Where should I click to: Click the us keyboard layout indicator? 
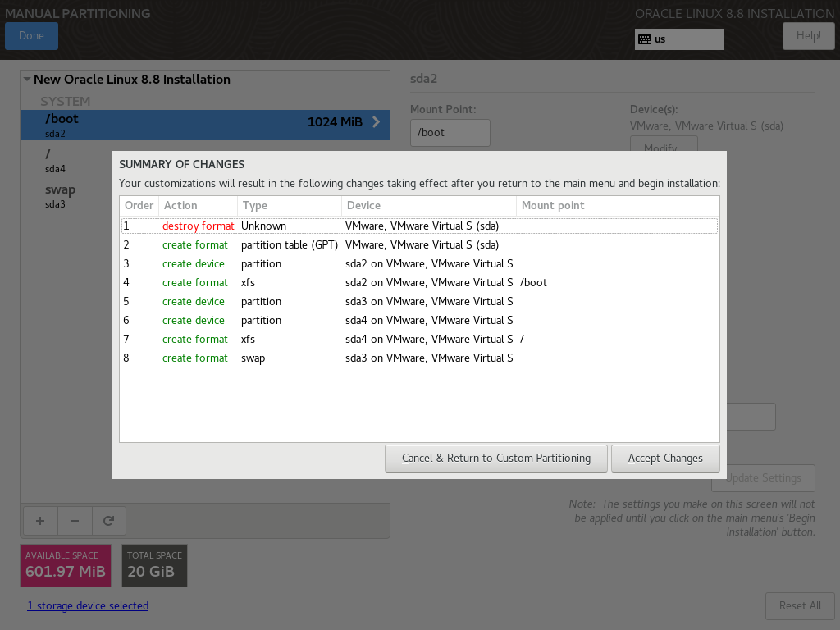(678, 39)
